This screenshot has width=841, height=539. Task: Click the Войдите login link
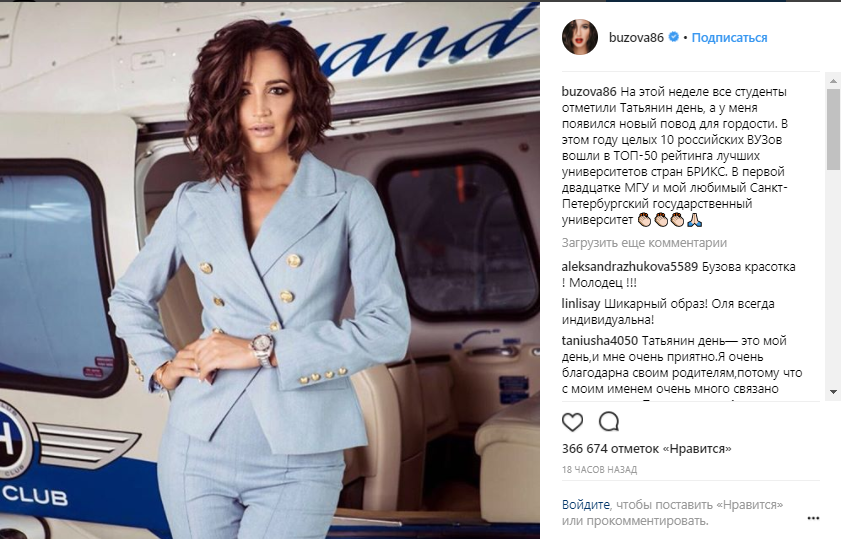pyautogui.click(x=586, y=505)
